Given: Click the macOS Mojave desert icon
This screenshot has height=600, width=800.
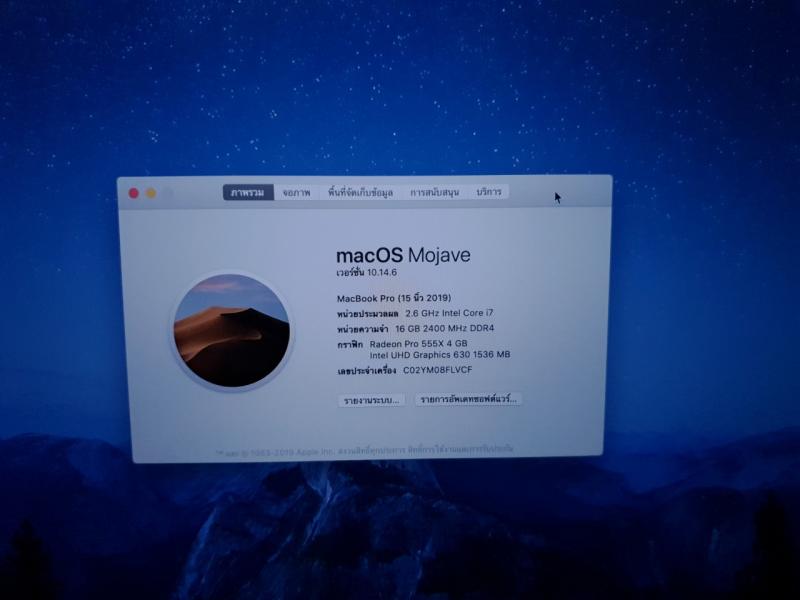Looking at the screenshot, I should 232,331.
